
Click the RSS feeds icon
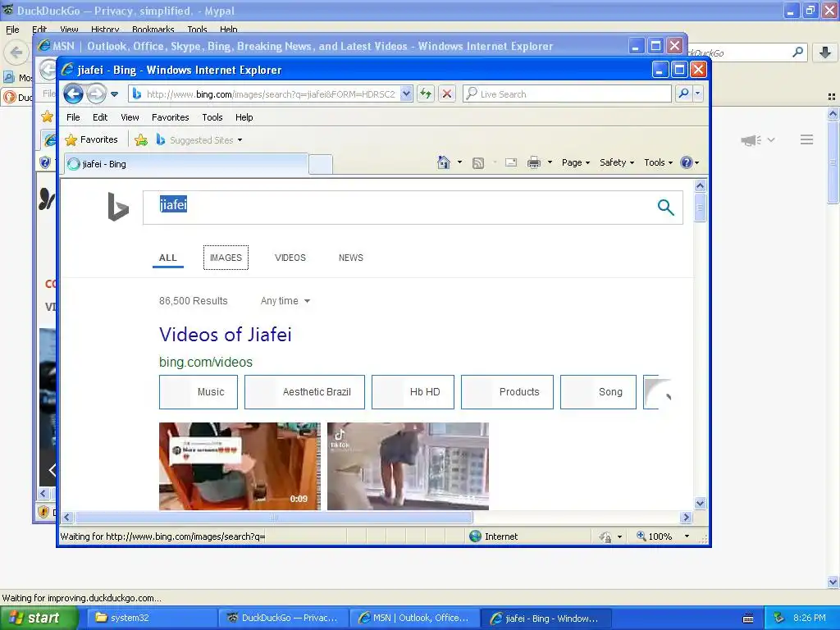478,163
